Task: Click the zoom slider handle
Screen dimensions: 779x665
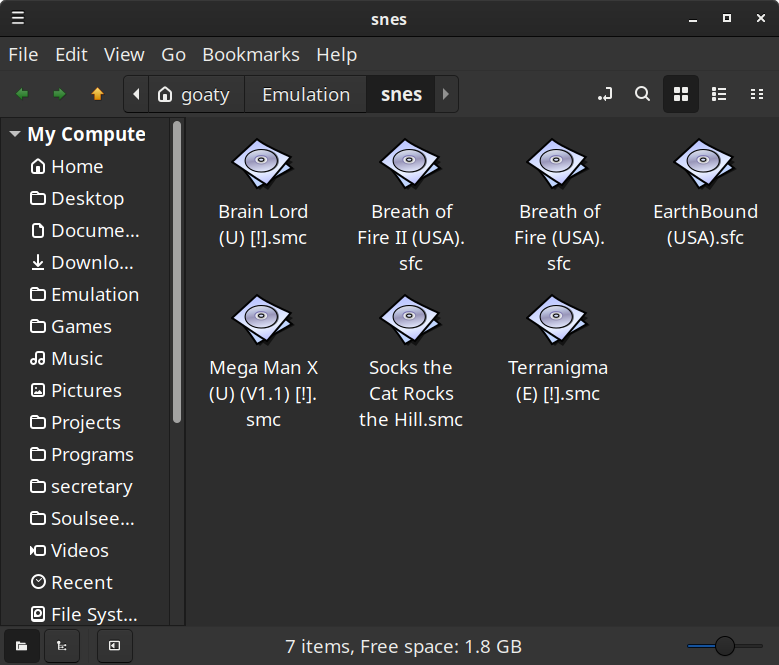Action: [725, 646]
